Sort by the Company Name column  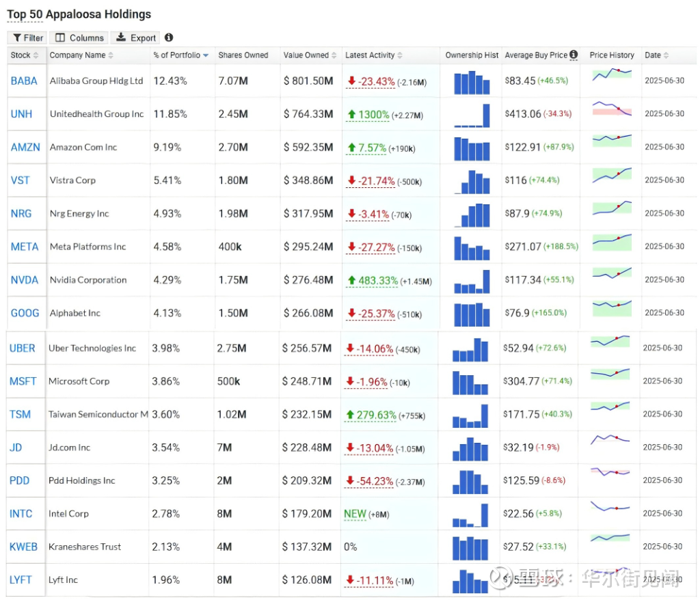click(81, 55)
